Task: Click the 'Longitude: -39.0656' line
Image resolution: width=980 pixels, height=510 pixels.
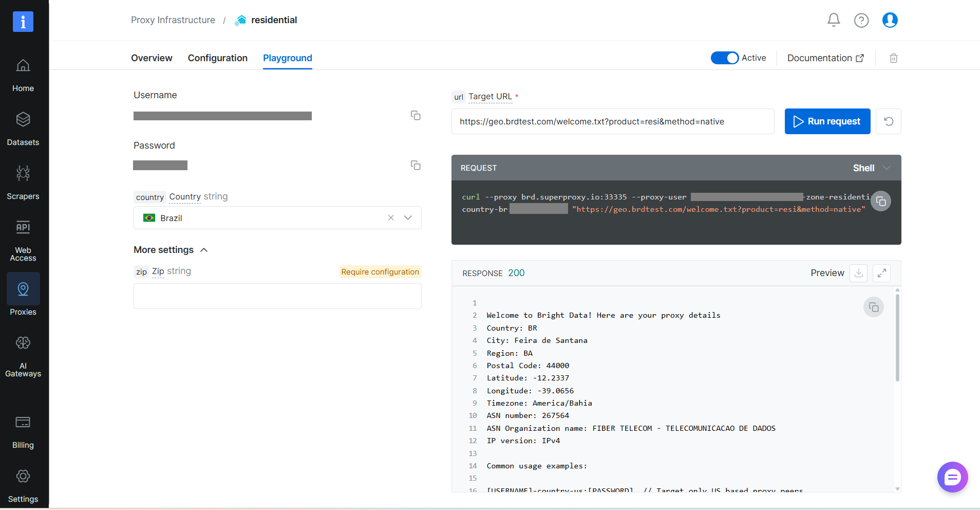Action: [x=530, y=391]
